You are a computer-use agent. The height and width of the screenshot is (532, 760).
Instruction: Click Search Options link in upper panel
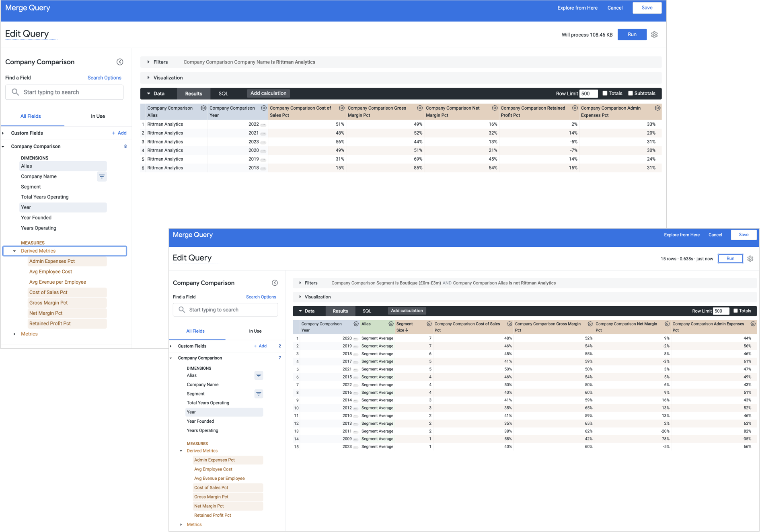104,78
